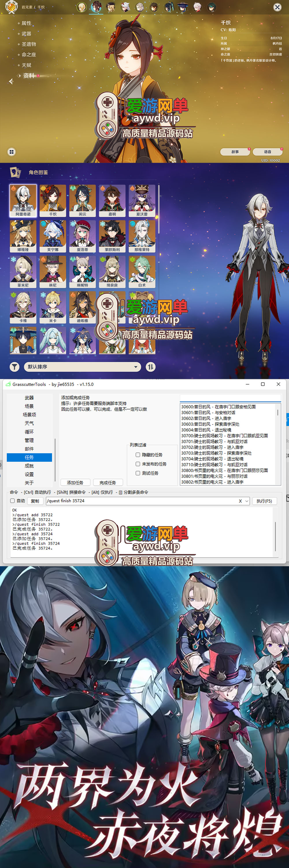Open the grid menu icon at bottom-left
289x868 pixels.
(x=12, y=152)
